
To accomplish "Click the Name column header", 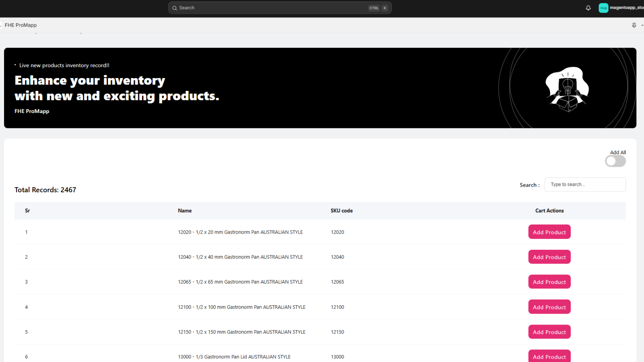I will click(185, 211).
